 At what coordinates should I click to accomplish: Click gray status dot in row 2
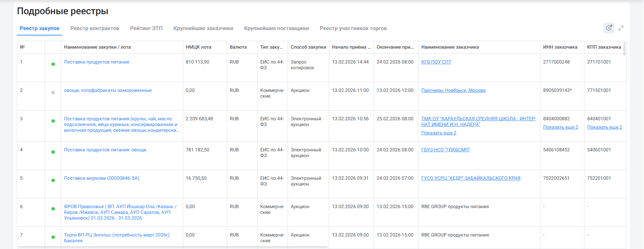pos(53,93)
